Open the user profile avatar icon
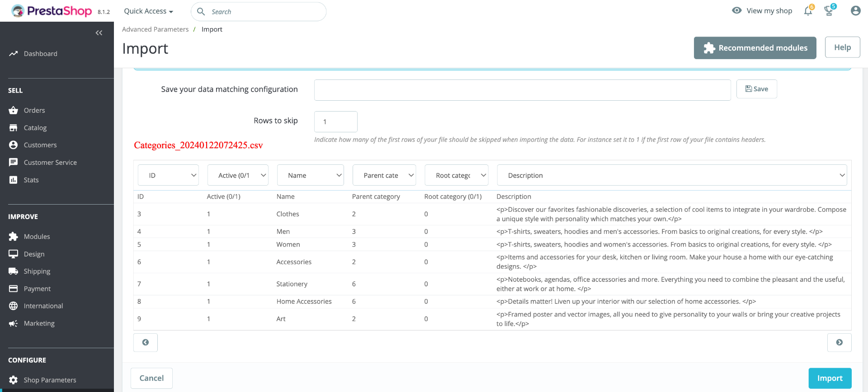 [x=855, y=11]
